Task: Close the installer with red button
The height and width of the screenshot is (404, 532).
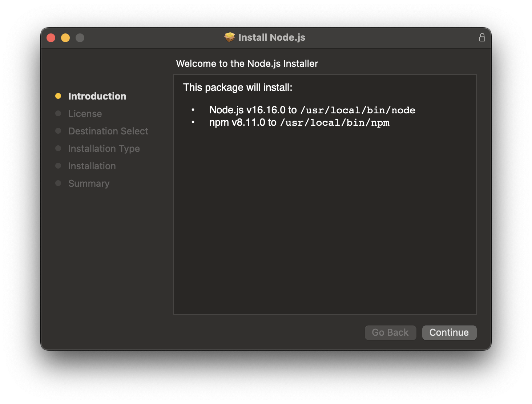Action: pyautogui.click(x=51, y=38)
